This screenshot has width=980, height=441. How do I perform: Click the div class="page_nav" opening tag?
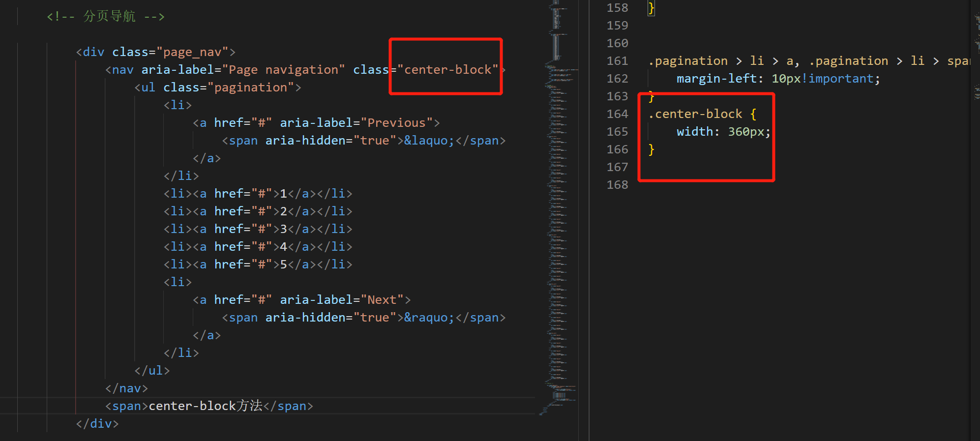coord(156,52)
